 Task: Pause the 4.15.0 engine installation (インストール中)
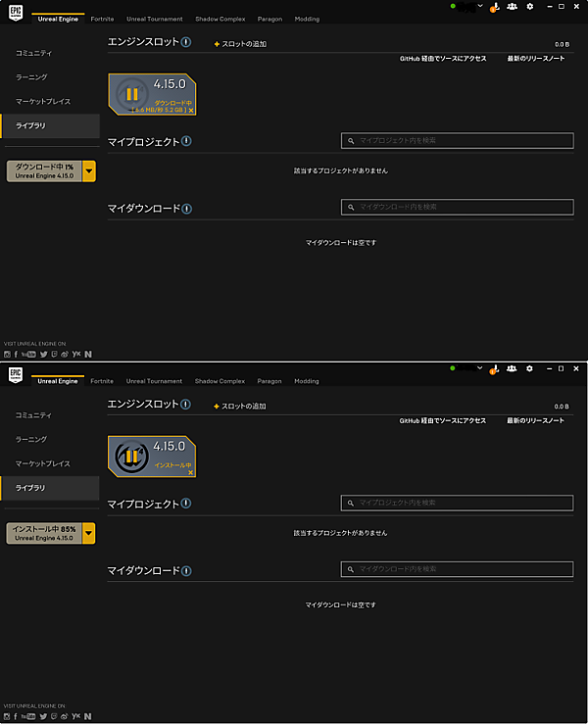click(x=131, y=457)
